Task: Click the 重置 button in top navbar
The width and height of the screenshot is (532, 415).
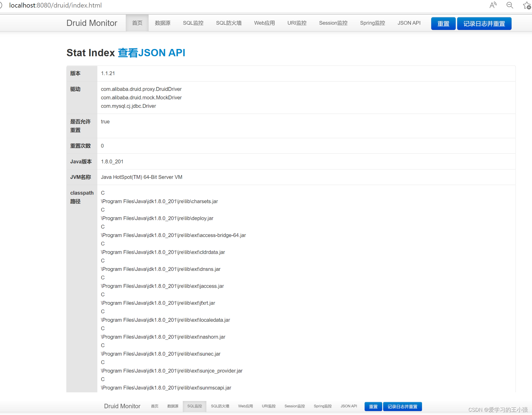Action: tap(443, 24)
